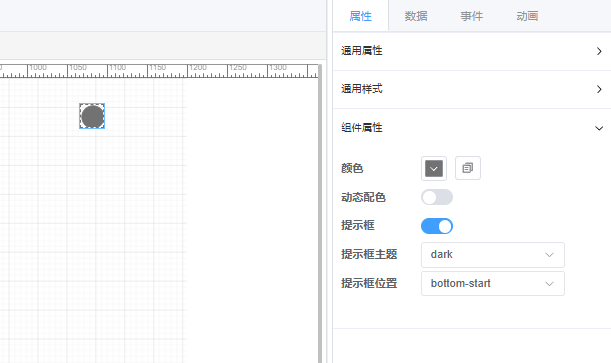Open the 事件 tab
The width and height of the screenshot is (611, 363).
click(x=471, y=16)
